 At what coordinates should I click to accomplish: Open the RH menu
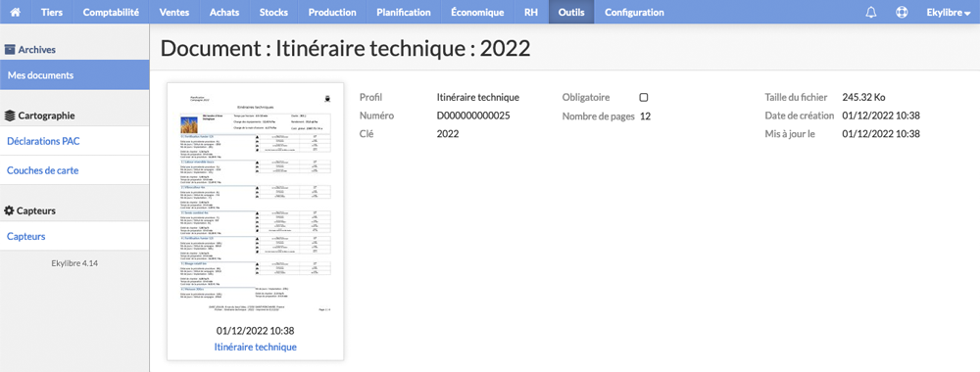tap(531, 12)
